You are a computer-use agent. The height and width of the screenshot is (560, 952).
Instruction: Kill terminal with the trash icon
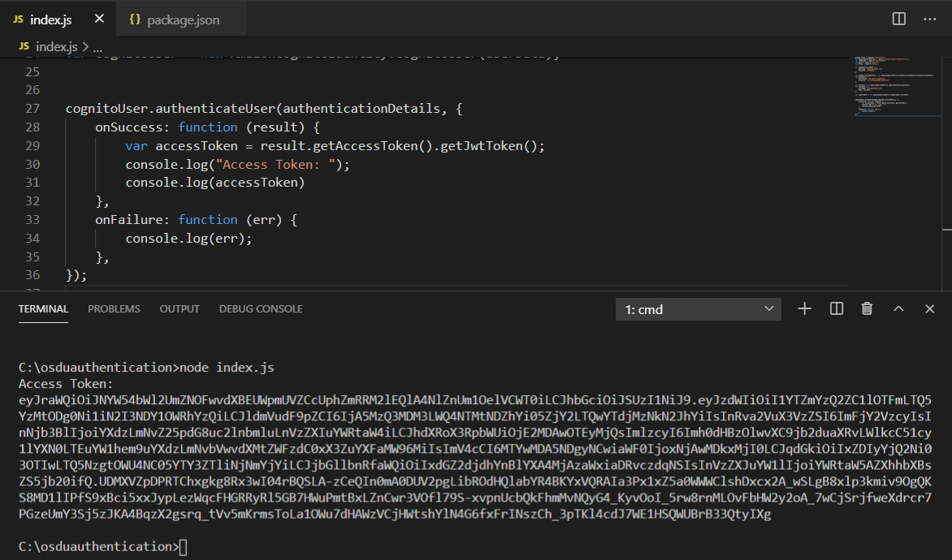pos(867,309)
